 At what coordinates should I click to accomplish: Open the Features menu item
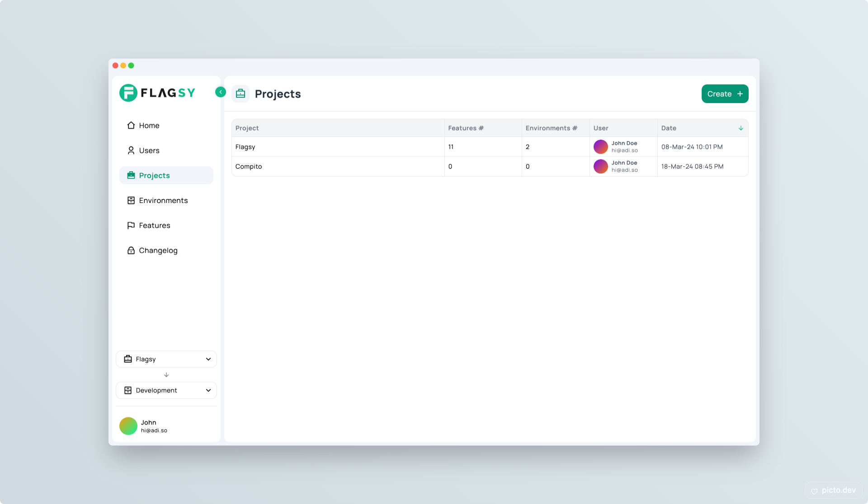pos(154,226)
